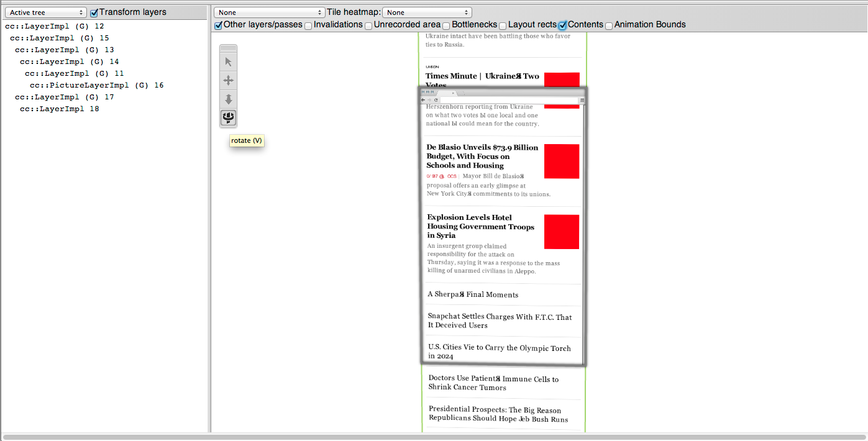Choose the zoom tool with the vertical arrow
The height and width of the screenshot is (441, 868).
pos(228,99)
